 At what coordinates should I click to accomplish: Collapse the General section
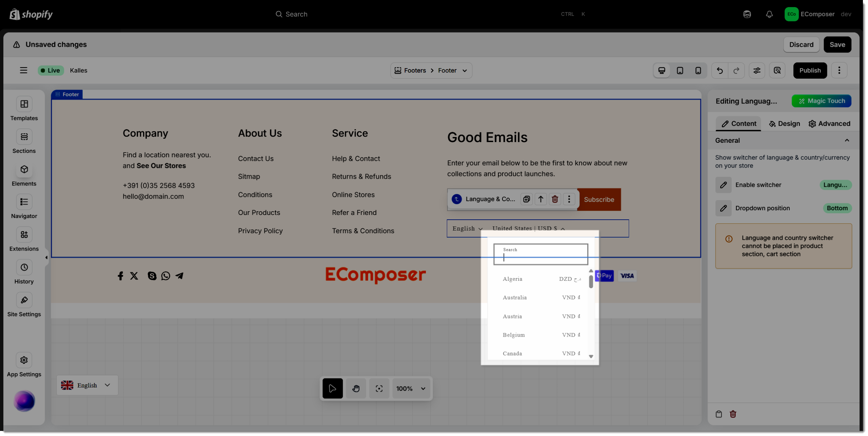pyautogui.click(x=847, y=140)
